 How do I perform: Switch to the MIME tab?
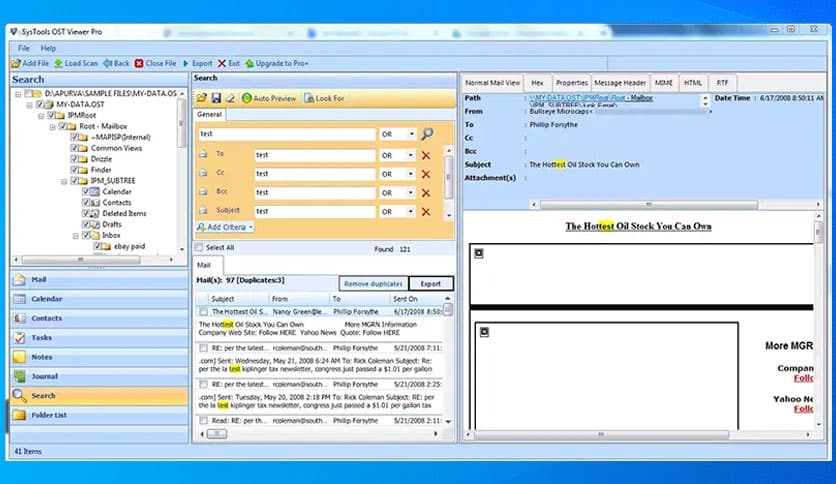point(663,83)
